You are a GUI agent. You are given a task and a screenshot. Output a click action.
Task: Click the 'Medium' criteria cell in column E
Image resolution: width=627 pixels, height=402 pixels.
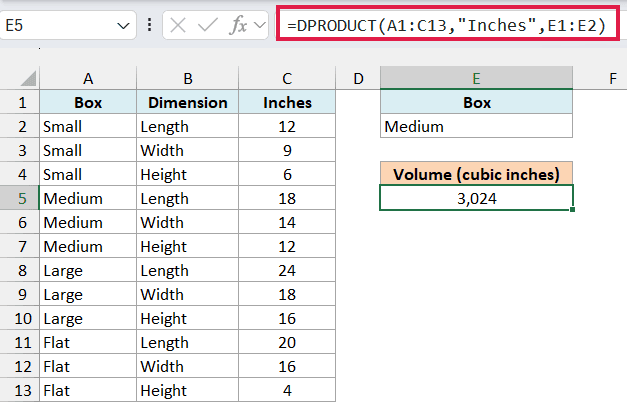[476, 126]
